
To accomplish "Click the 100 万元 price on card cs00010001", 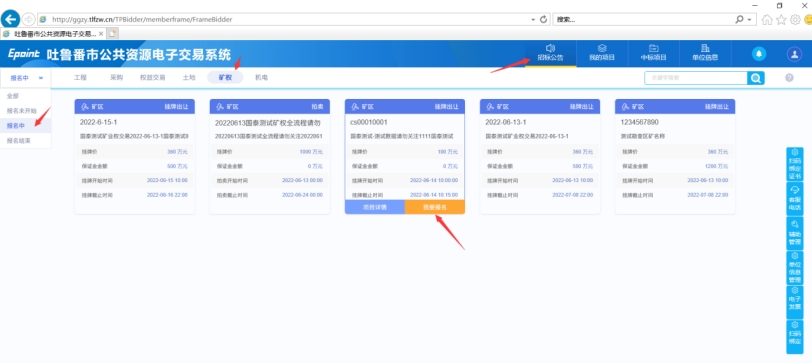I will point(448,152).
